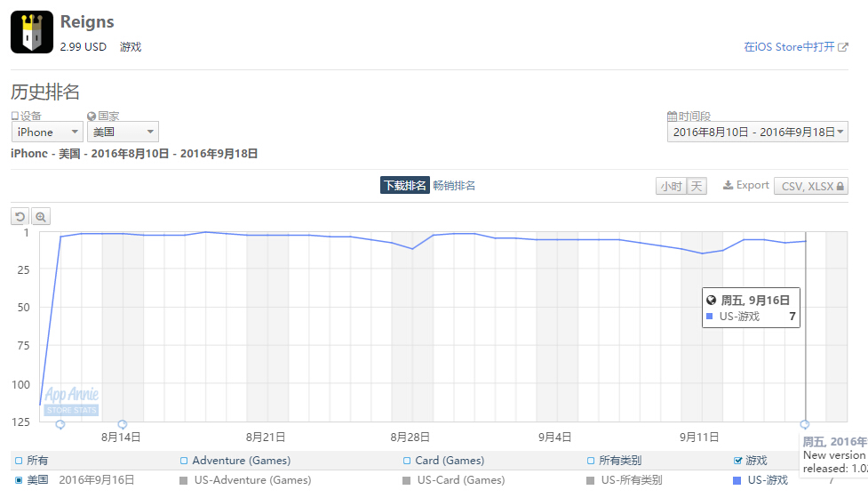Toggle the Card (Games) checkbox
The height and width of the screenshot is (498, 868).
click(407, 461)
